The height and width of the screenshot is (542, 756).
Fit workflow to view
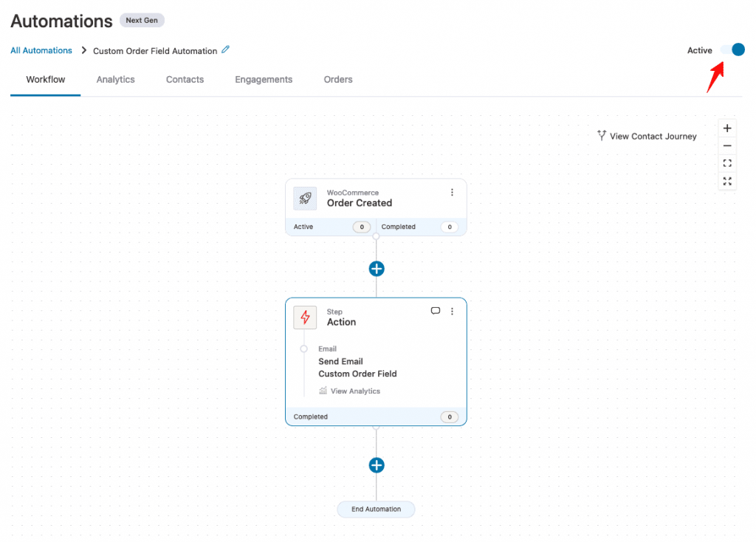pyautogui.click(x=727, y=163)
